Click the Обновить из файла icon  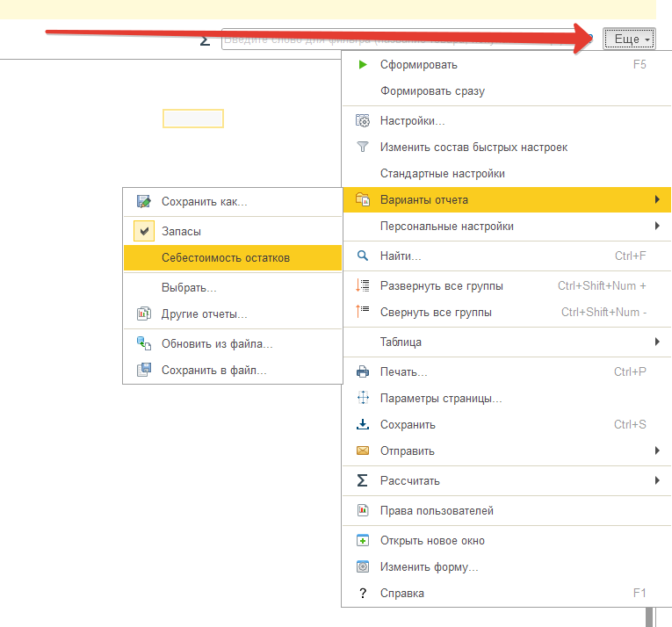pyautogui.click(x=143, y=343)
